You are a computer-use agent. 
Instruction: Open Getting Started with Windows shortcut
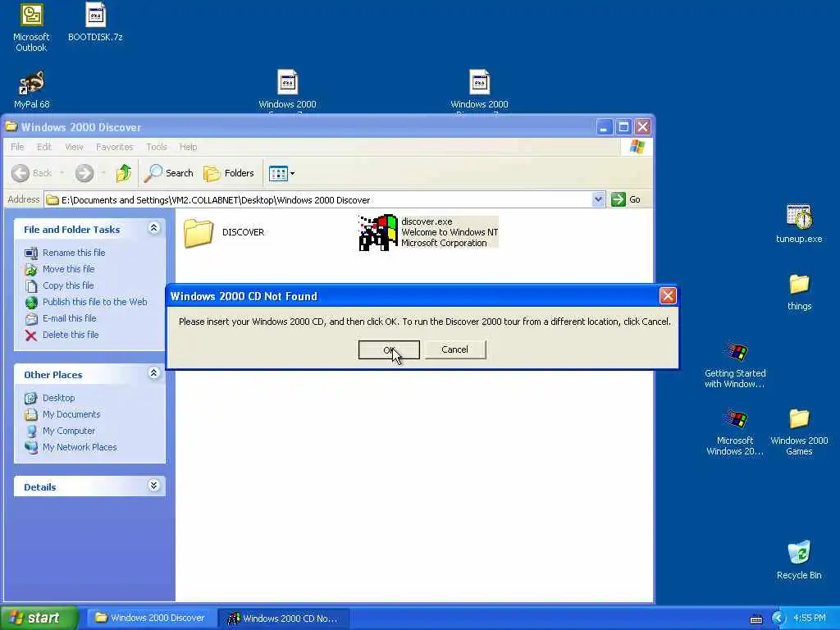pos(735,365)
